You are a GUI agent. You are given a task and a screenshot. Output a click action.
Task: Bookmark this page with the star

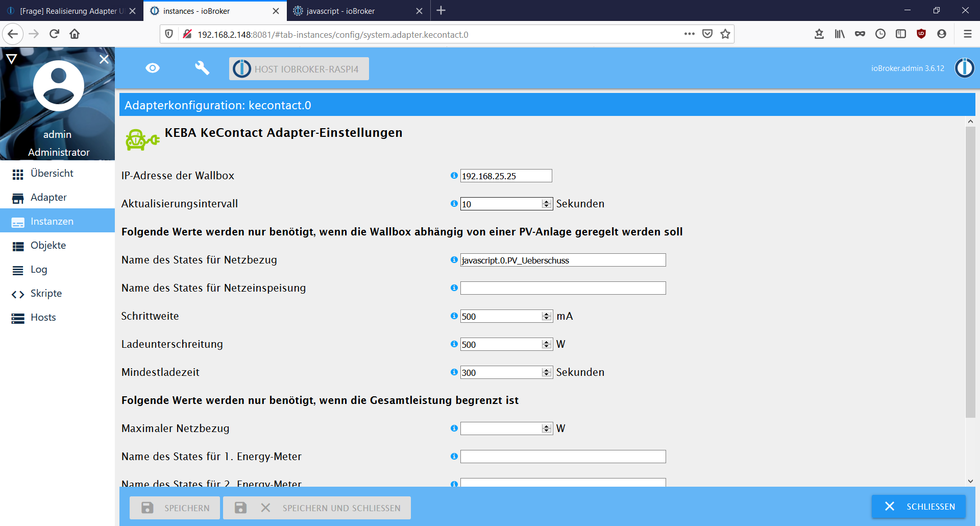(725, 34)
